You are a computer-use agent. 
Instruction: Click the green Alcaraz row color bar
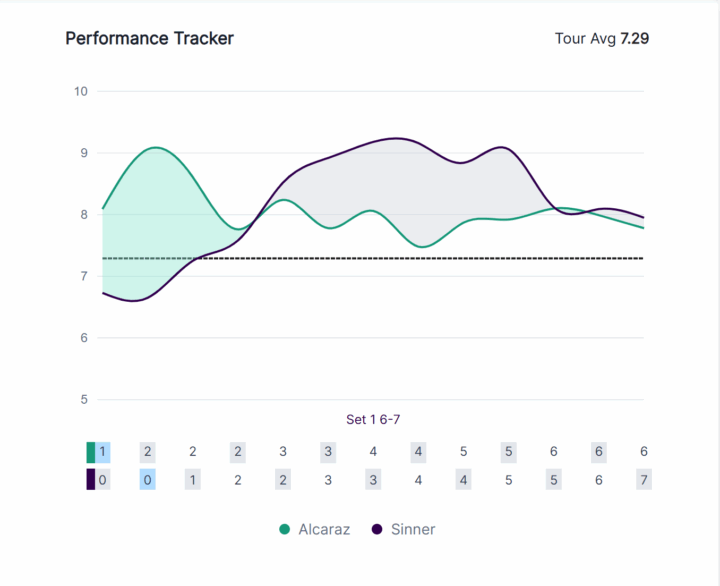coord(91,452)
